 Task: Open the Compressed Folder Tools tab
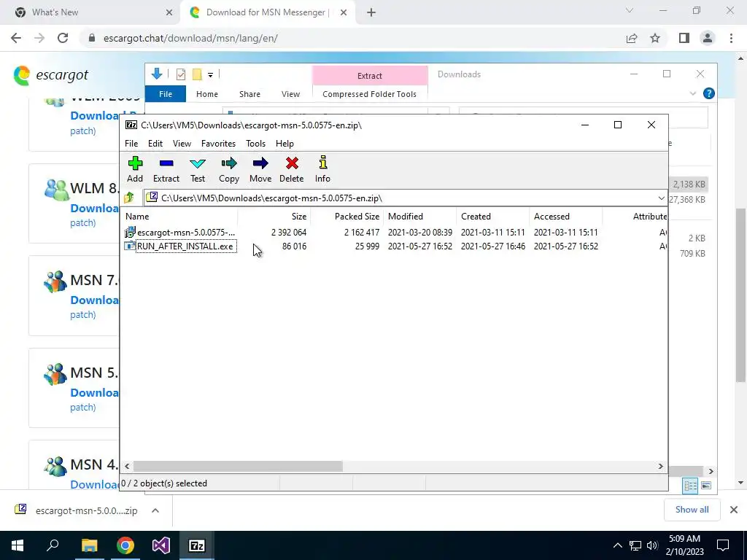[x=369, y=94]
